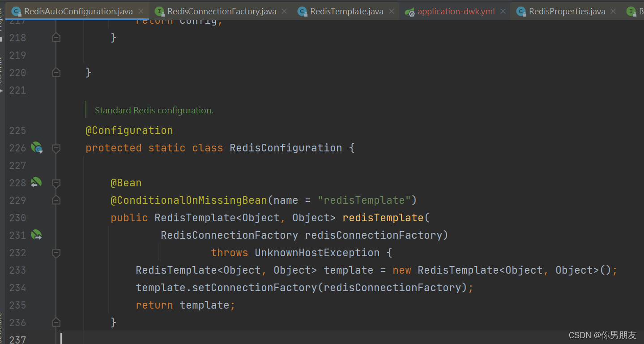The image size is (644, 344).
Task: Click the 'Standard Redis configuration.' doc comment
Action: [x=154, y=110]
